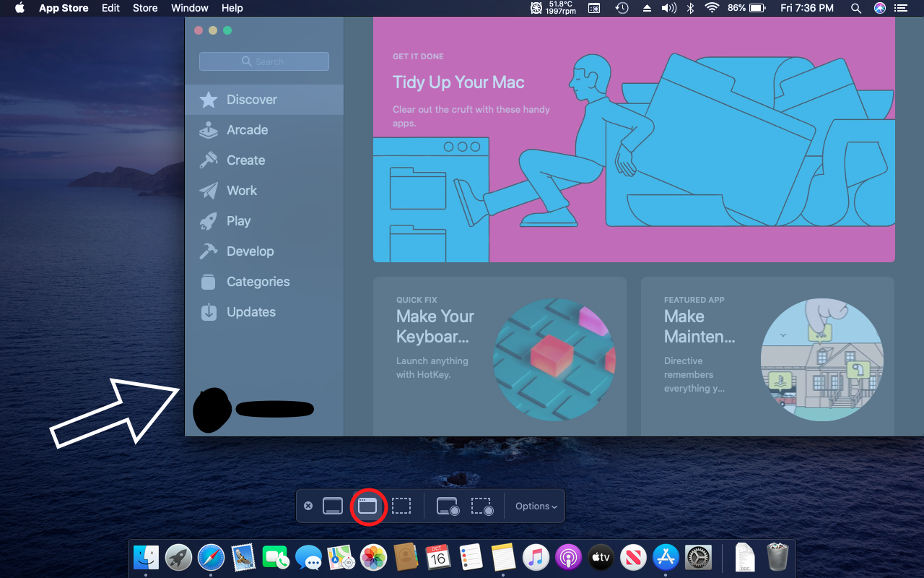Expand the screenshot Options menu
Image resolution: width=924 pixels, height=578 pixels.
(x=536, y=506)
